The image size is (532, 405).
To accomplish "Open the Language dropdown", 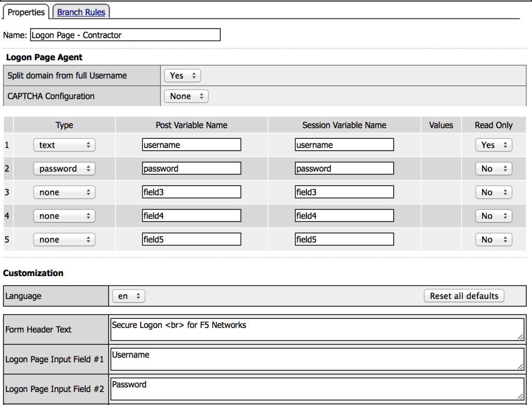I will pos(128,296).
